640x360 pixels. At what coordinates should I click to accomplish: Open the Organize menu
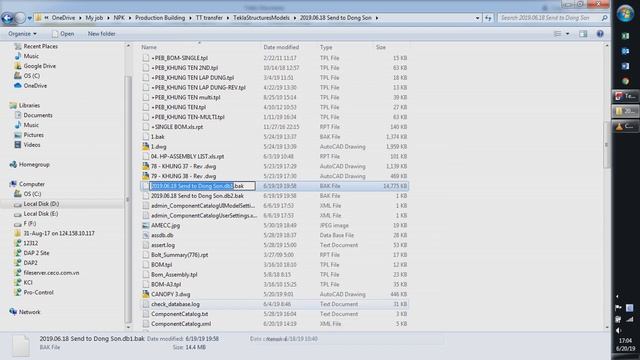(x=22, y=34)
